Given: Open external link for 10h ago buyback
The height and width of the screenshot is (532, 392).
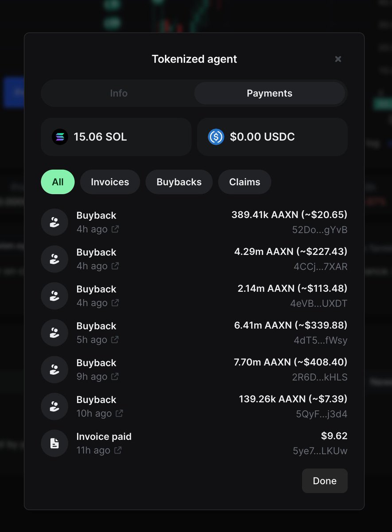Looking at the screenshot, I should pos(119,413).
